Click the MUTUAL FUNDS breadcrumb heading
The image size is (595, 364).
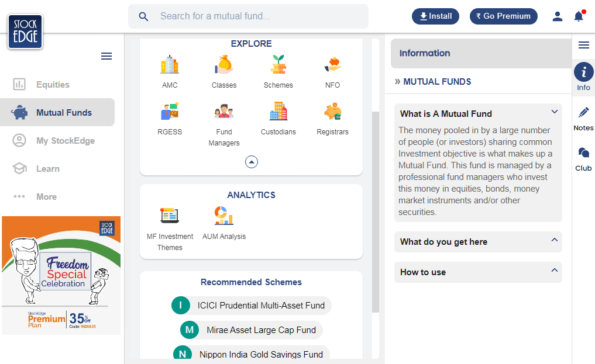click(x=437, y=81)
